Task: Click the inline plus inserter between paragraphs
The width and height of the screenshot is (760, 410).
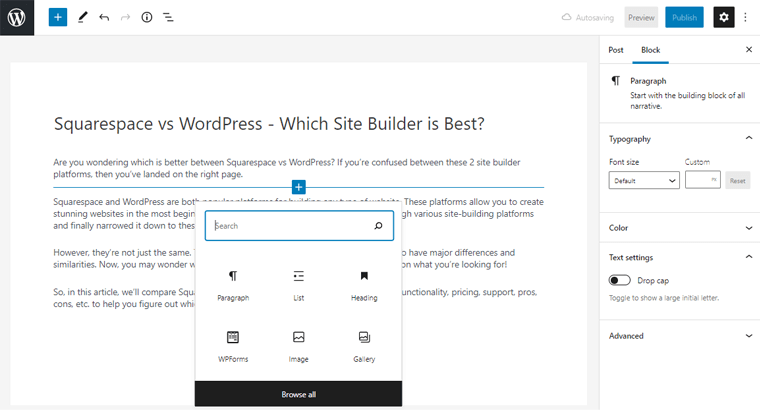Action: point(299,187)
